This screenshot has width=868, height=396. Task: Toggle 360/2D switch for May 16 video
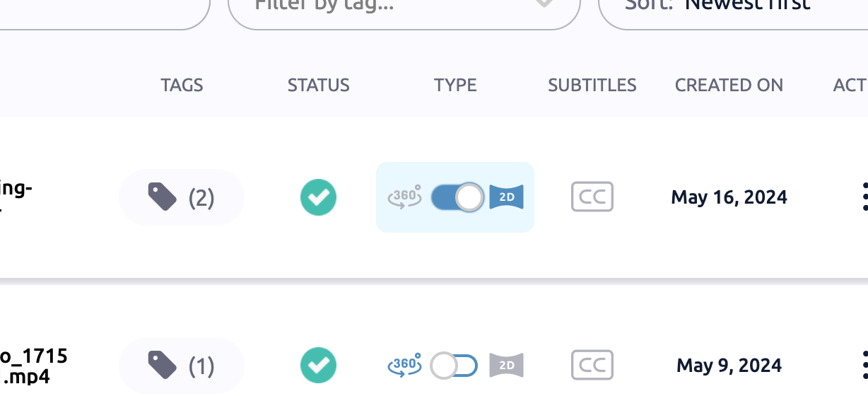click(x=457, y=197)
